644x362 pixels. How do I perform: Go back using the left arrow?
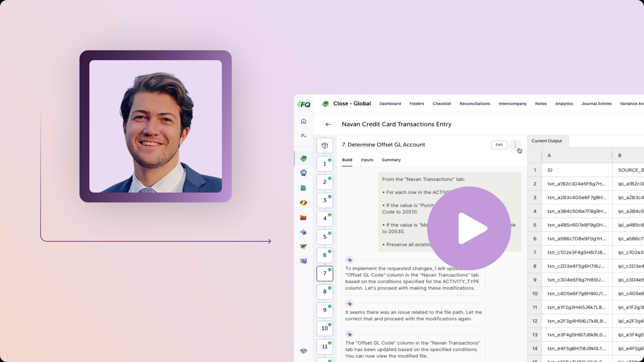[328, 124]
